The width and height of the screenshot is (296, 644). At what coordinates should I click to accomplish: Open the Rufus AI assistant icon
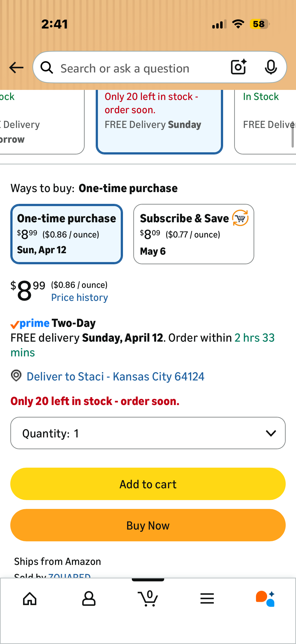265,599
